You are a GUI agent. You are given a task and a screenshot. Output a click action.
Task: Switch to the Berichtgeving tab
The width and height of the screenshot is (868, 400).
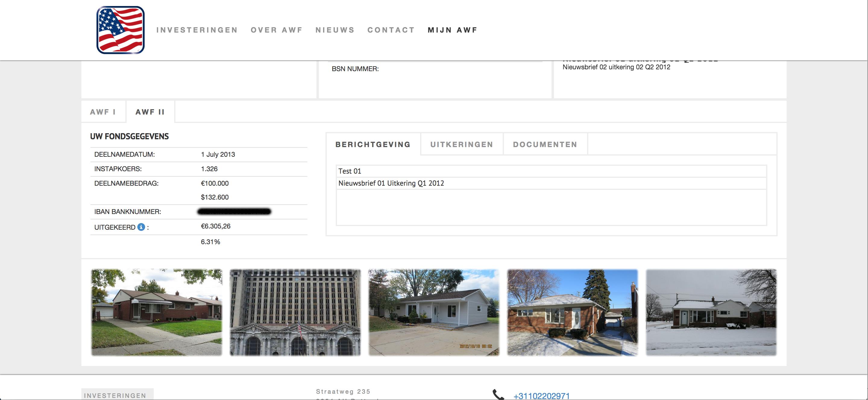click(x=373, y=145)
